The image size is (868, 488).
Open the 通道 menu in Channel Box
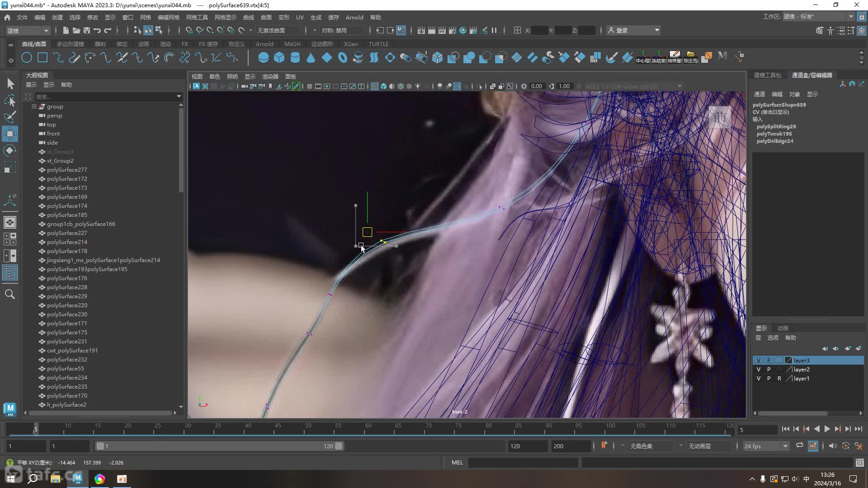pyautogui.click(x=759, y=94)
